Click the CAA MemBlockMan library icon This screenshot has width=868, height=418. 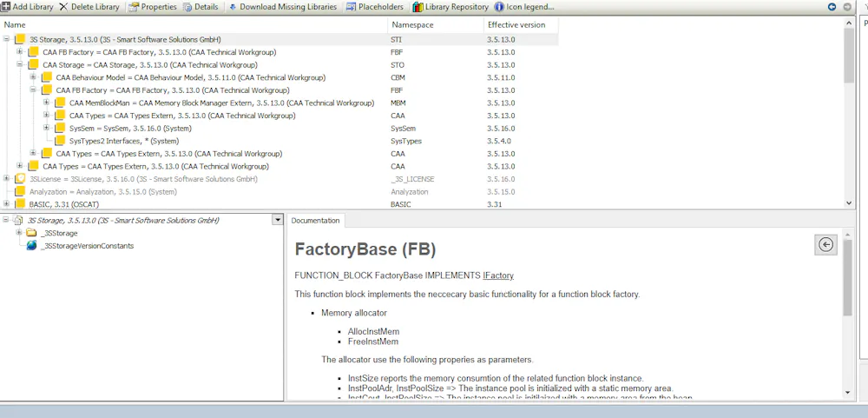tap(60, 103)
